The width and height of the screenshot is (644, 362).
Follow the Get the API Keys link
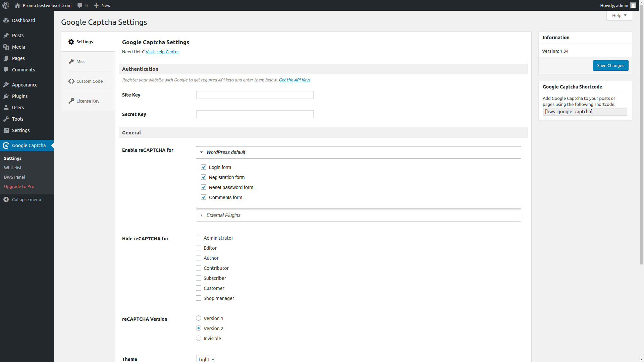pyautogui.click(x=294, y=80)
